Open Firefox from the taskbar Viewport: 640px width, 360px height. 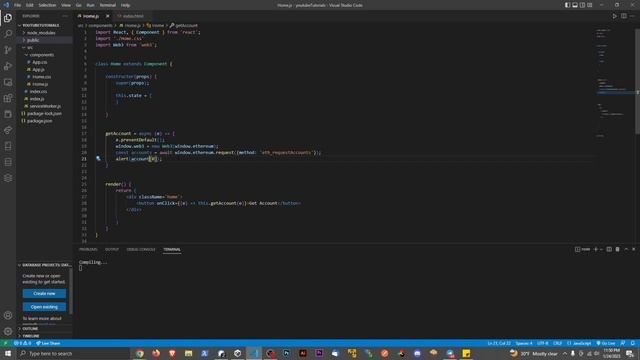(x=156, y=353)
